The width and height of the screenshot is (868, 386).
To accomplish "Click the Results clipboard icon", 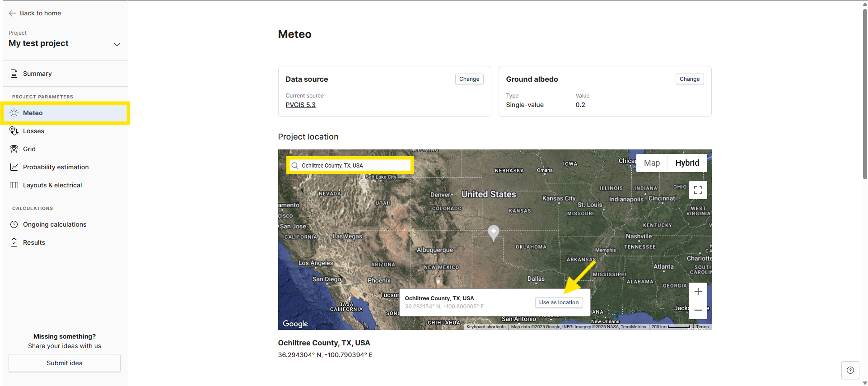I will tap(14, 242).
